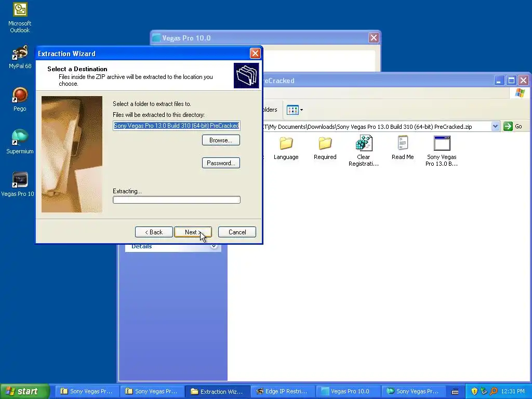Switch to first Sony Vegas Pr... taskbar item

(x=87, y=392)
